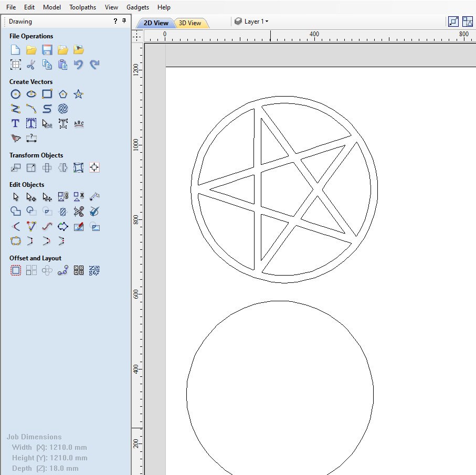Open the Draw Rectangle tool
The width and height of the screenshot is (476, 475).
pyautogui.click(x=47, y=94)
